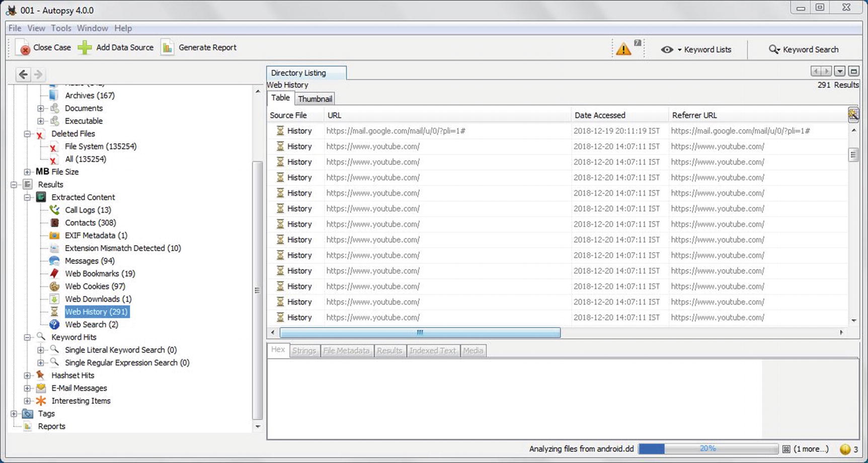This screenshot has width=868, height=463.
Task: Collapse the Deleted Files node
Action: tap(27, 134)
